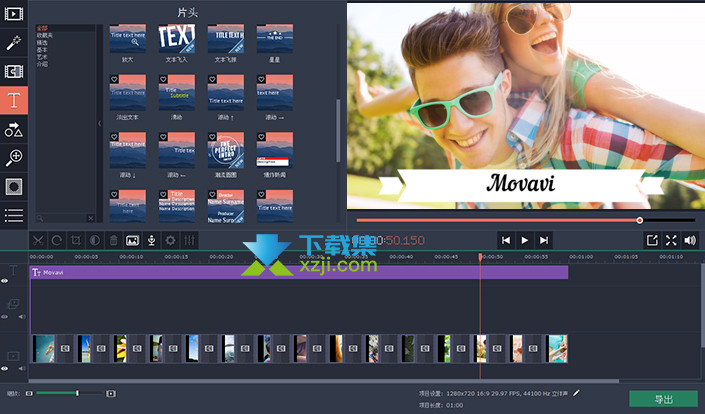Open Color adjustments half-circle tool
705x414 pixels.
94,240
